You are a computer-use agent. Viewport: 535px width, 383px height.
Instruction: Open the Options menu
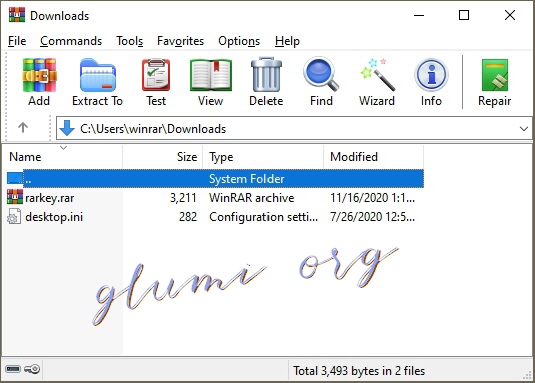pos(239,41)
